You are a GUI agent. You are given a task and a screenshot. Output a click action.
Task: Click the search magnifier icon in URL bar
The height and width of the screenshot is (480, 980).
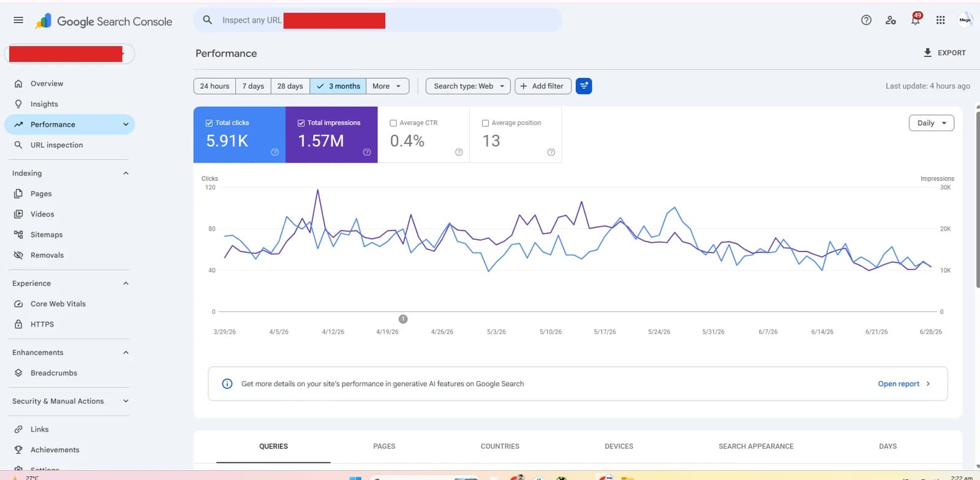tap(208, 20)
